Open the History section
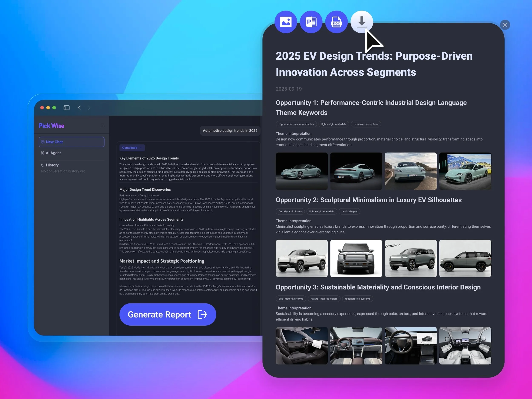Viewport: 532px width, 399px height. pyautogui.click(x=52, y=165)
